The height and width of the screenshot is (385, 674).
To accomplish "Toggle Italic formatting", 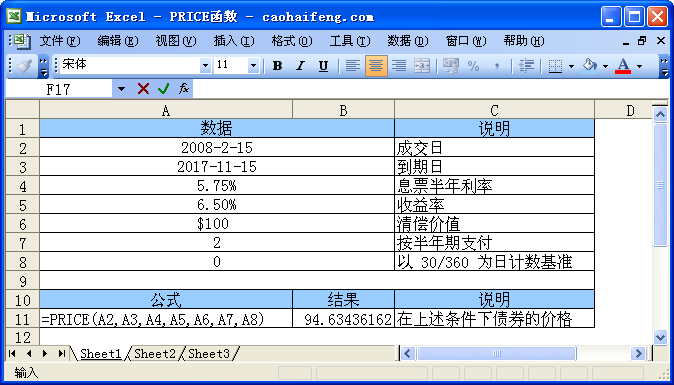I will tap(300, 66).
